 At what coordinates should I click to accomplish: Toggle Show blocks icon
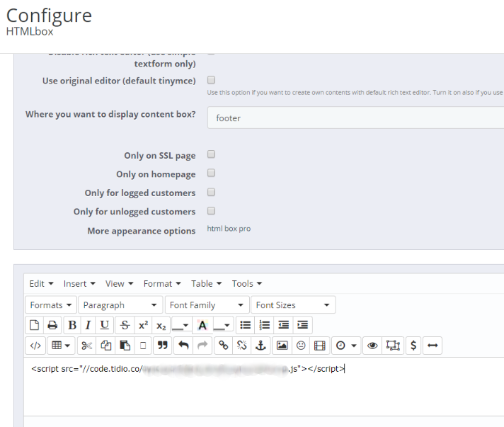point(393,346)
